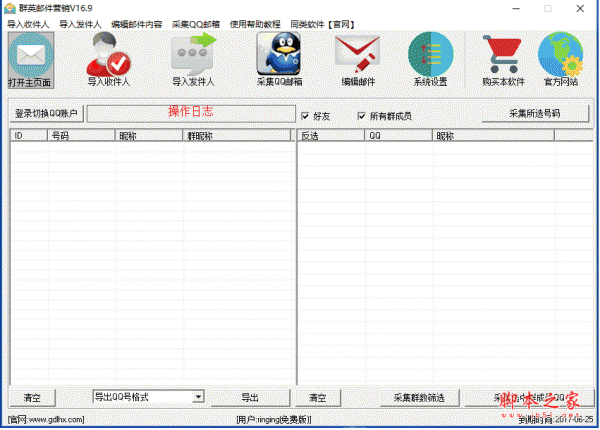Click the 群昵称 column header
The width and height of the screenshot is (600, 430).
[236, 136]
